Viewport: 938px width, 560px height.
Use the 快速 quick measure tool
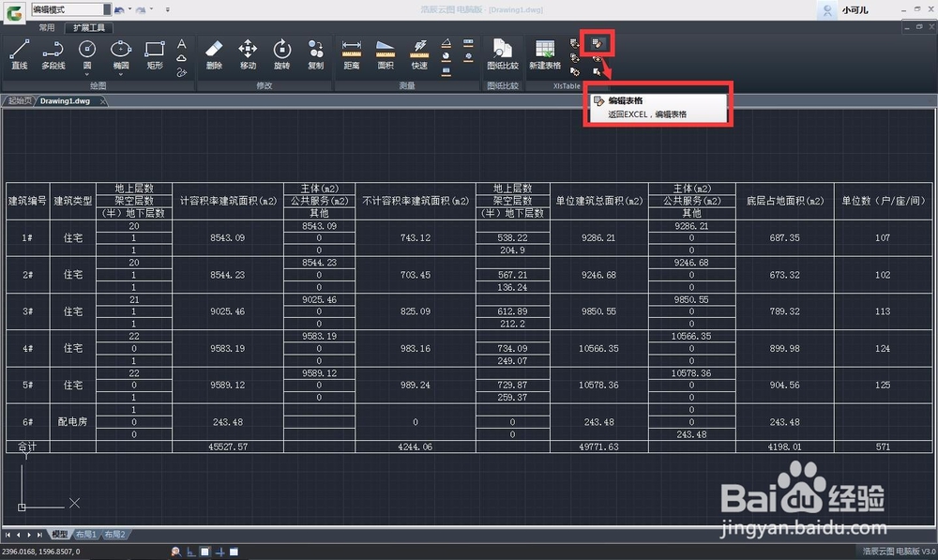tap(420, 54)
